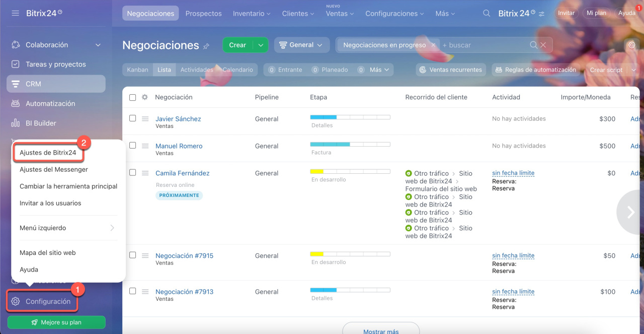The image size is (644, 334).
Task: Click the Automatización robot icon
Action: click(16, 103)
